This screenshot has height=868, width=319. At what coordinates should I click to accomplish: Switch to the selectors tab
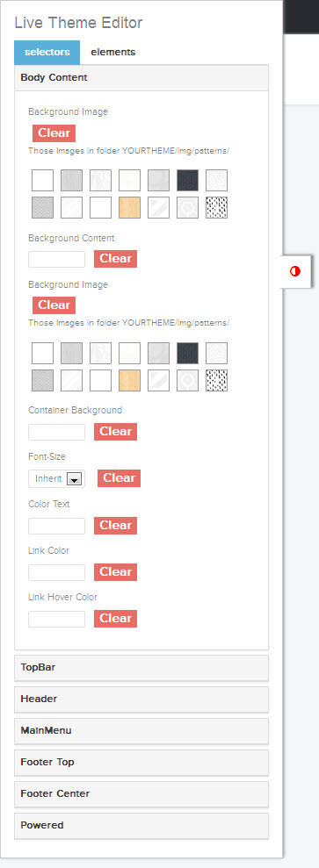(47, 52)
